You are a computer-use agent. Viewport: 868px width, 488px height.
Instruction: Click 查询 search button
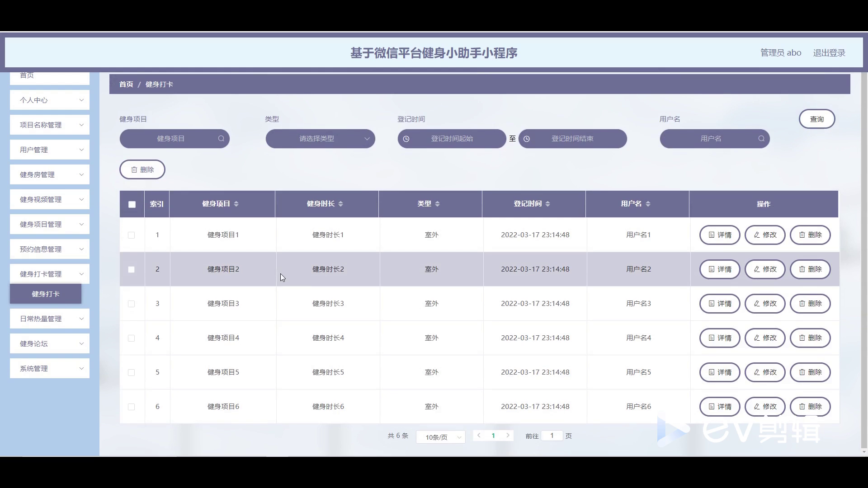[x=817, y=119]
